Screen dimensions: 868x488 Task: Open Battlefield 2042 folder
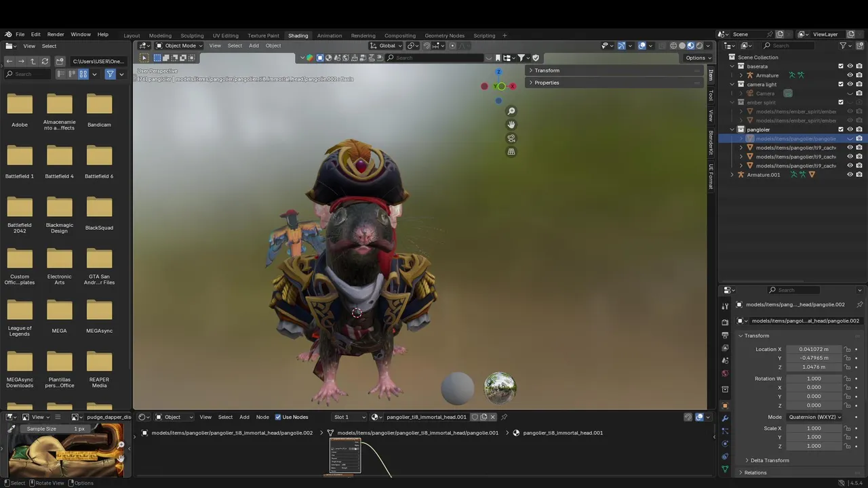(20, 213)
